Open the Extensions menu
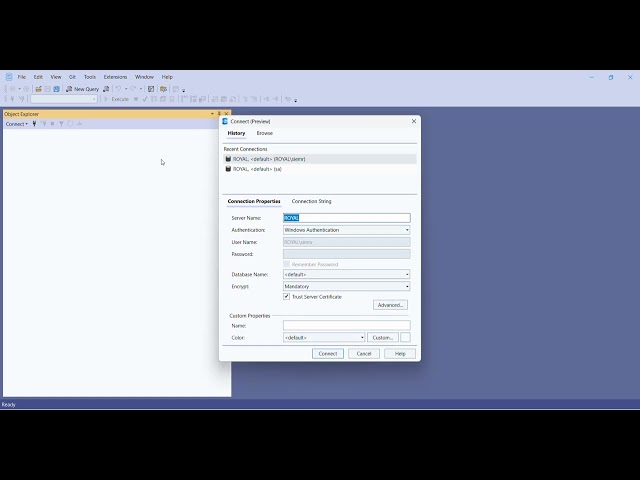The height and width of the screenshot is (480, 640). pos(115,77)
